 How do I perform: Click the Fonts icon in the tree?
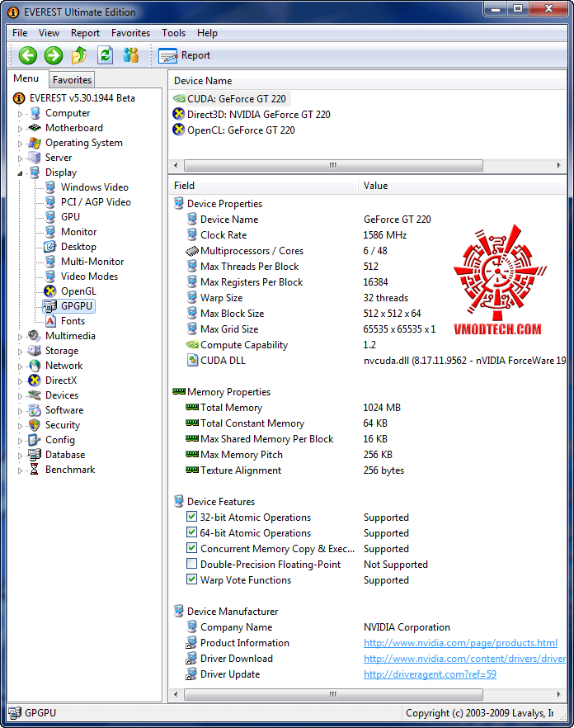(x=50, y=321)
